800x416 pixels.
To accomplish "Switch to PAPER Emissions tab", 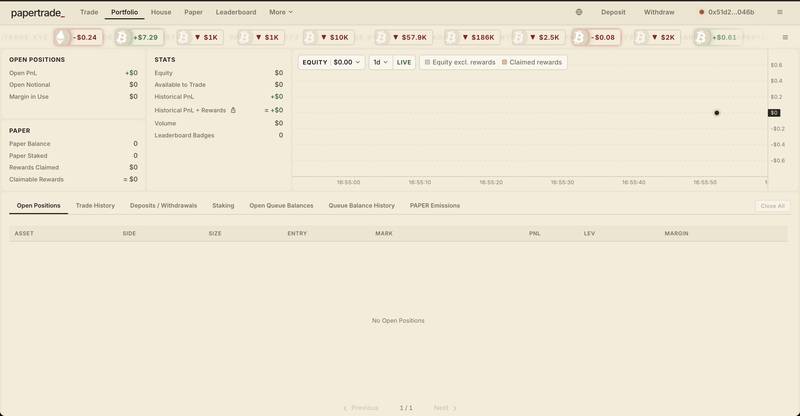I will (x=435, y=206).
